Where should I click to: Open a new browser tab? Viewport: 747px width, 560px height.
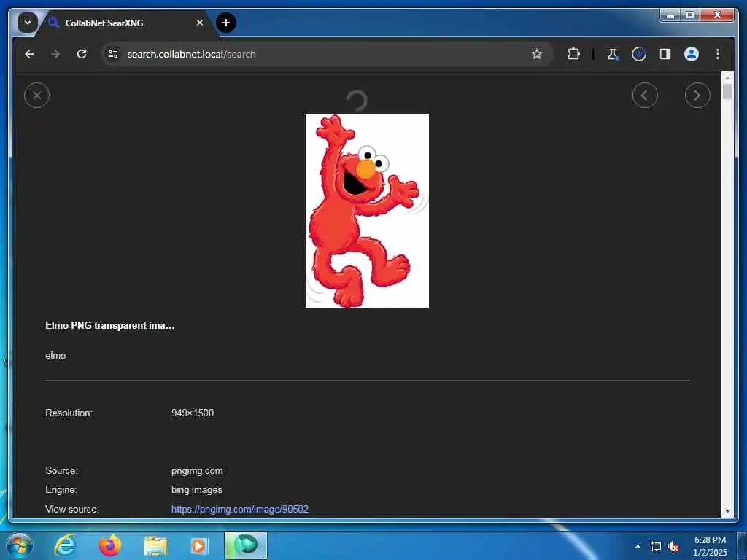tap(226, 23)
